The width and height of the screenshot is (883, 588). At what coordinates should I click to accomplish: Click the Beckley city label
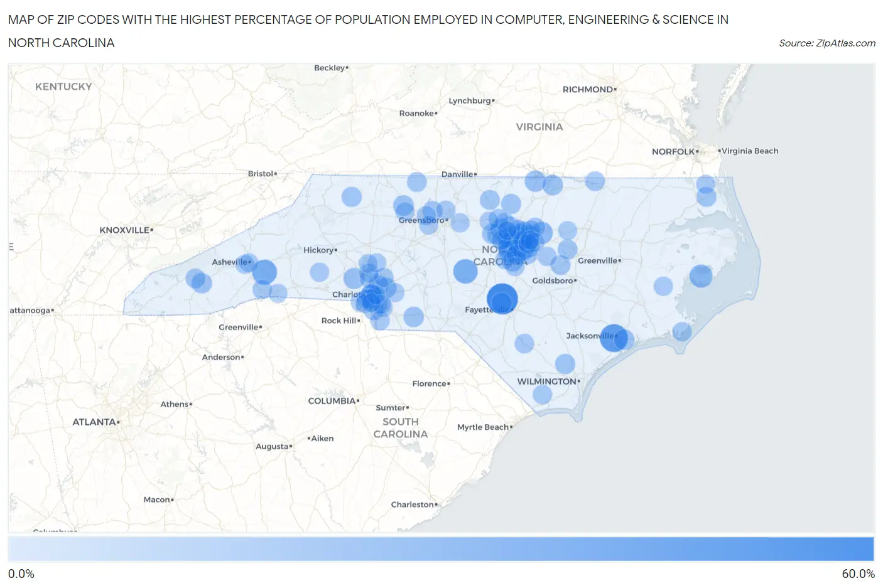pyautogui.click(x=330, y=68)
